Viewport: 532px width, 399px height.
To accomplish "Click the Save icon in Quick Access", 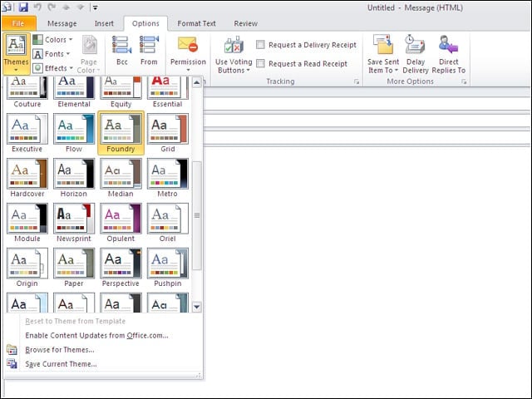I will tap(23, 7).
